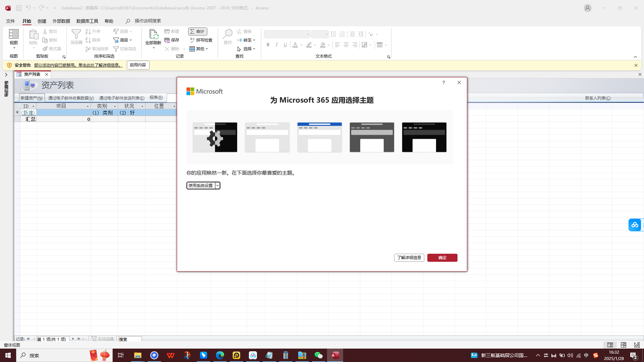Viewport: 644px width, 362px height.
Task: Run Spelling check (拼写检查)
Action: [201, 40]
